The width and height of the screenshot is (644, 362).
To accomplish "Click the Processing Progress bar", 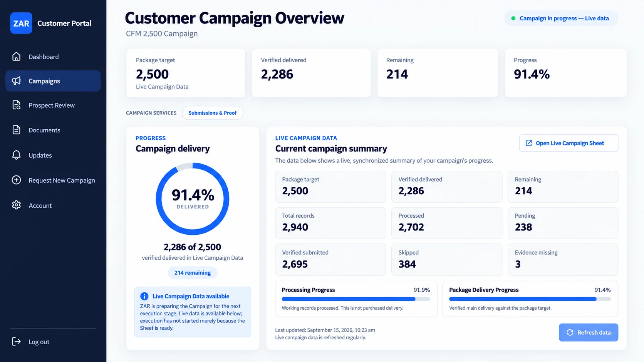I will [x=356, y=299].
